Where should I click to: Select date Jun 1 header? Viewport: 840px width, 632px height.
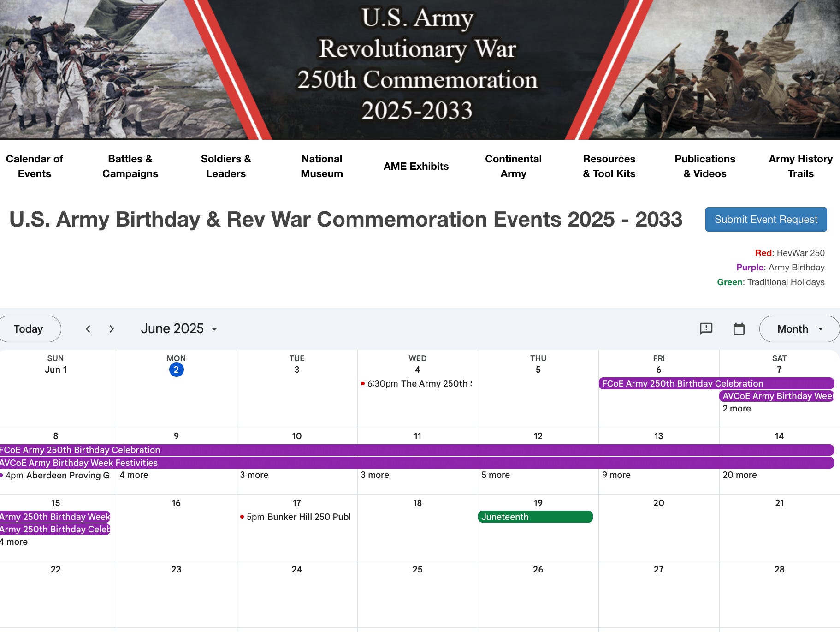tap(56, 370)
